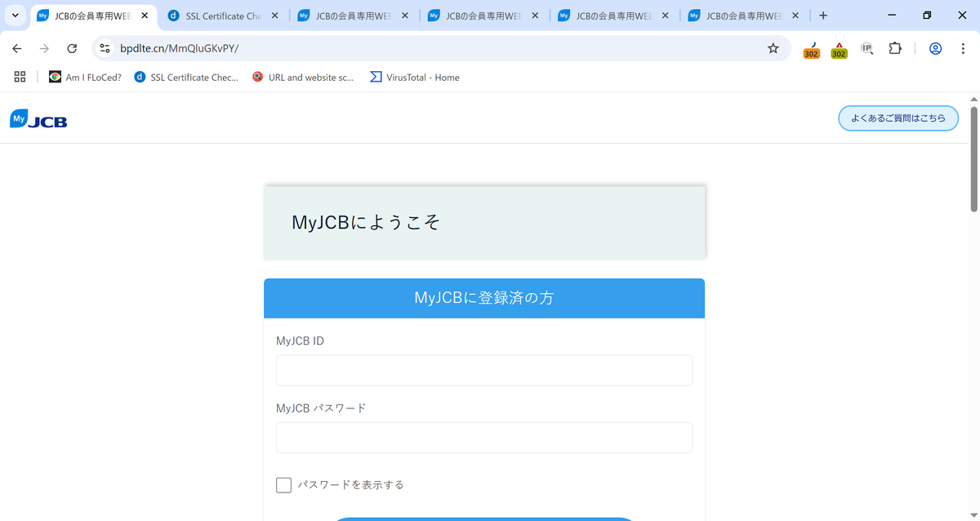Go forward to the next page

(x=44, y=48)
